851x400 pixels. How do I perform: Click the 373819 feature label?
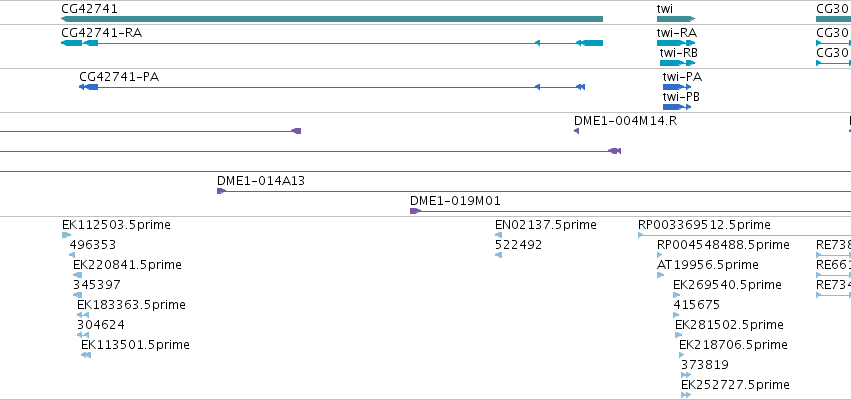705,365
